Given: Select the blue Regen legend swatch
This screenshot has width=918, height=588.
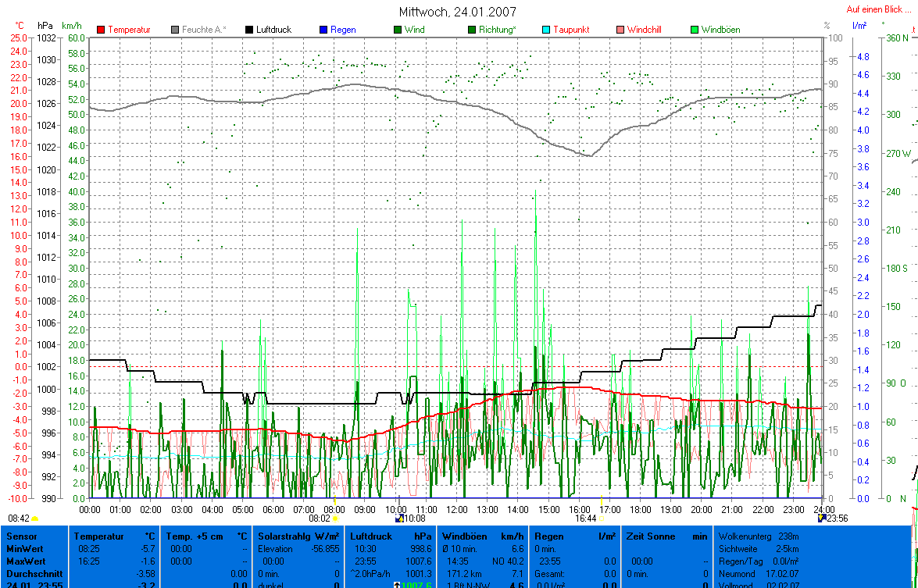Looking at the screenshot, I should pos(323,30).
